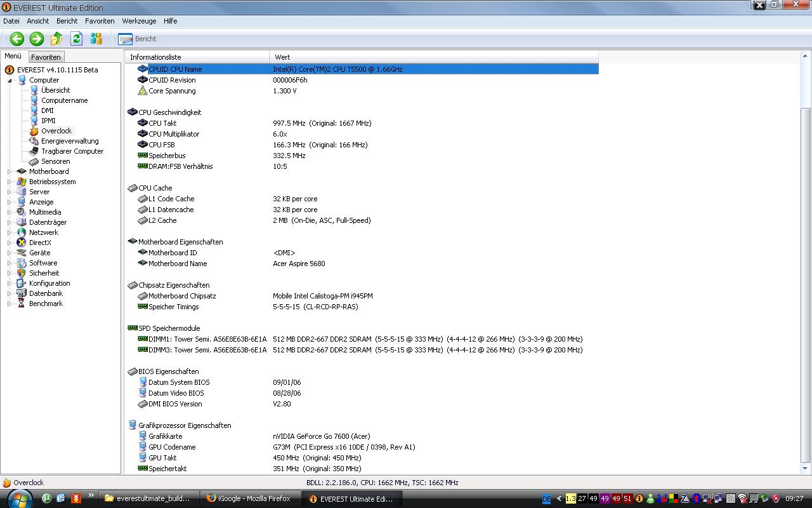Open the Datei menu
This screenshot has width=812, height=508.
point(11,21)
